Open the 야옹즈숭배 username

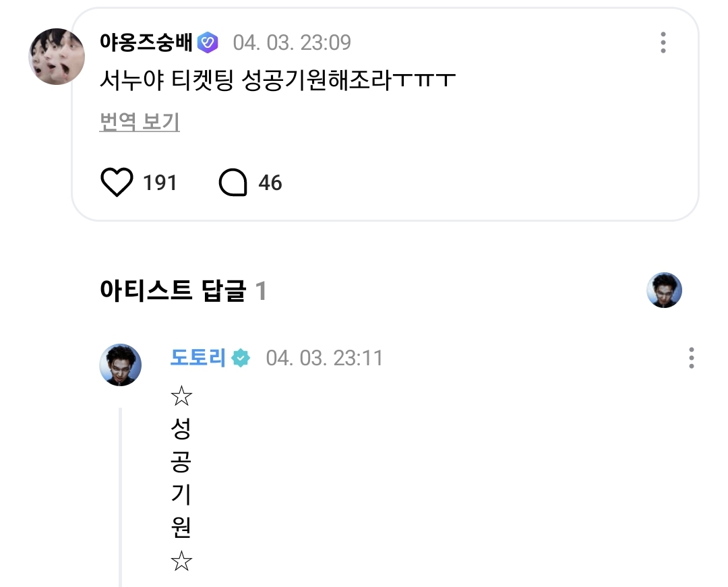146,42
